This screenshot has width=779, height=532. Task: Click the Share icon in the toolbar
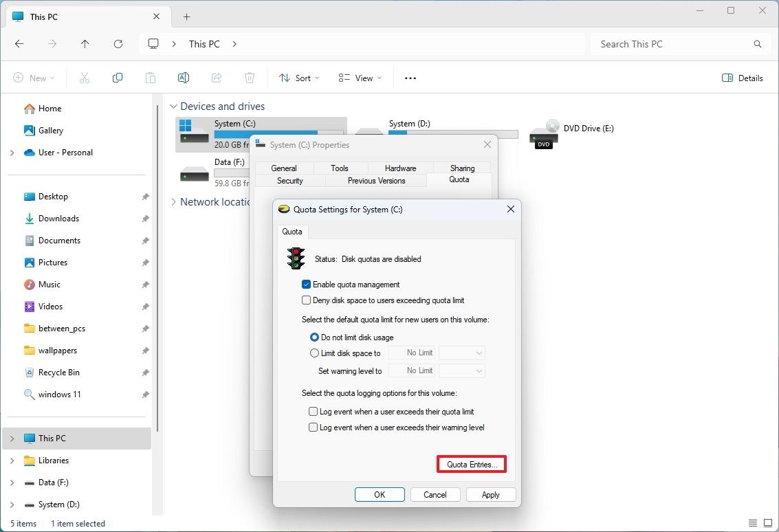pyautogui.click(x=217, y=78)
